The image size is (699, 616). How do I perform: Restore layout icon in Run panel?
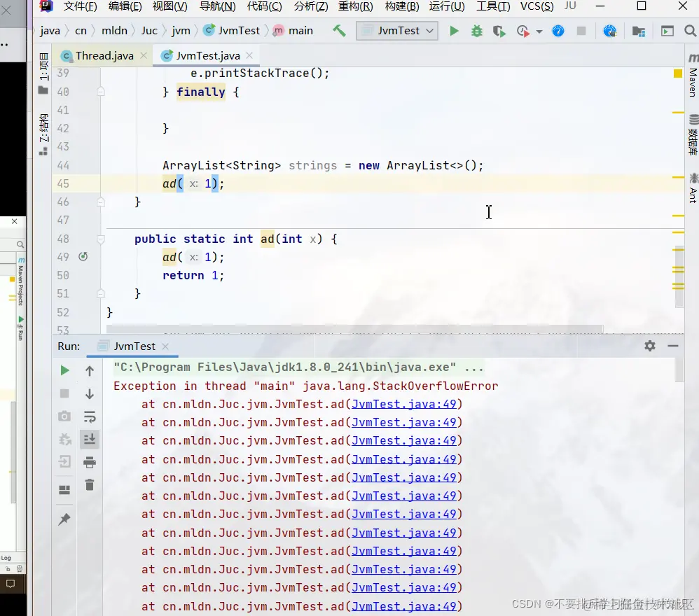64,490
